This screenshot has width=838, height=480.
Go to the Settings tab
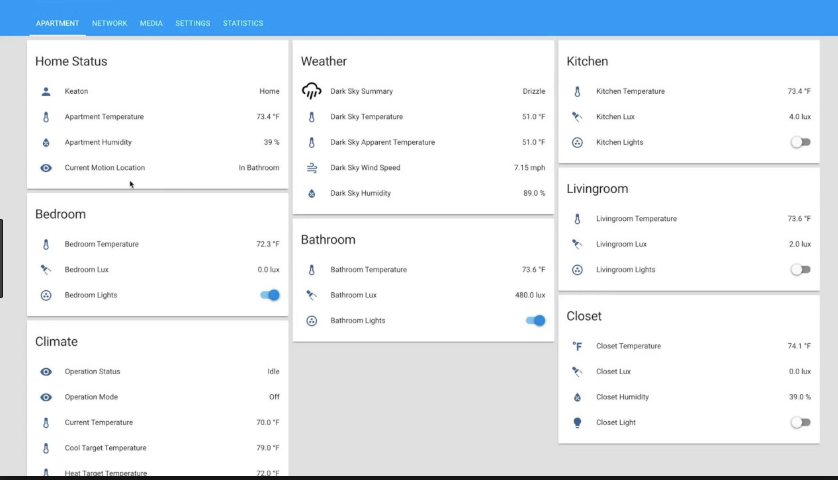[192, 23]
